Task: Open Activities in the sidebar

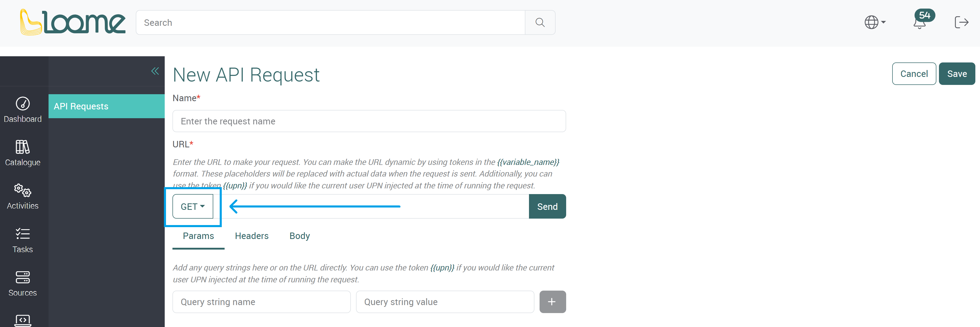Action: point(22,196)
